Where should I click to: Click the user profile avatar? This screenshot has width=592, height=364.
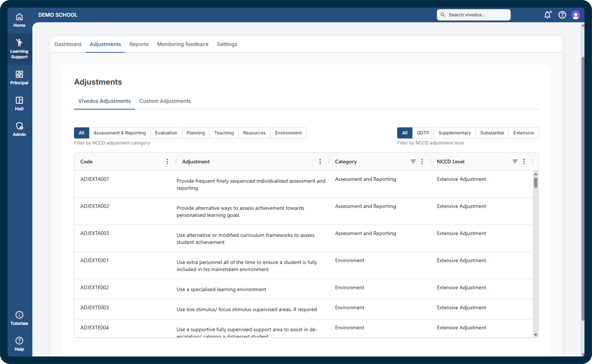click(575, 15)
